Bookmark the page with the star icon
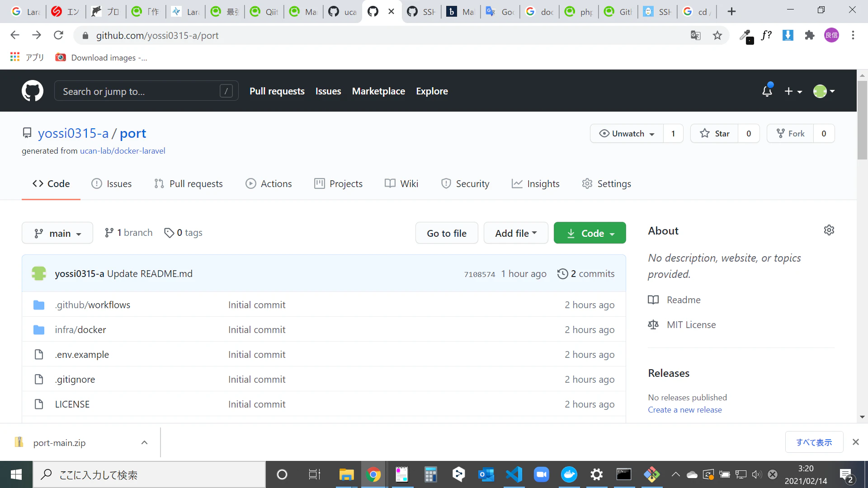 pos(717,35)
